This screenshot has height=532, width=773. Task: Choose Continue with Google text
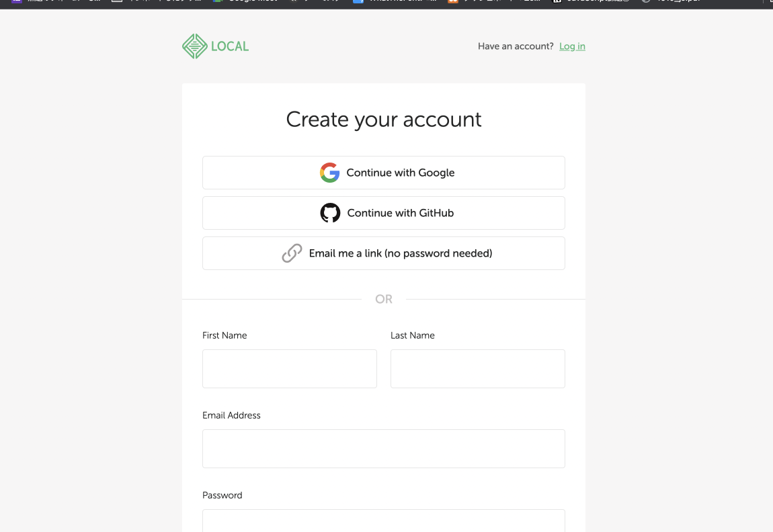[401, 173]
